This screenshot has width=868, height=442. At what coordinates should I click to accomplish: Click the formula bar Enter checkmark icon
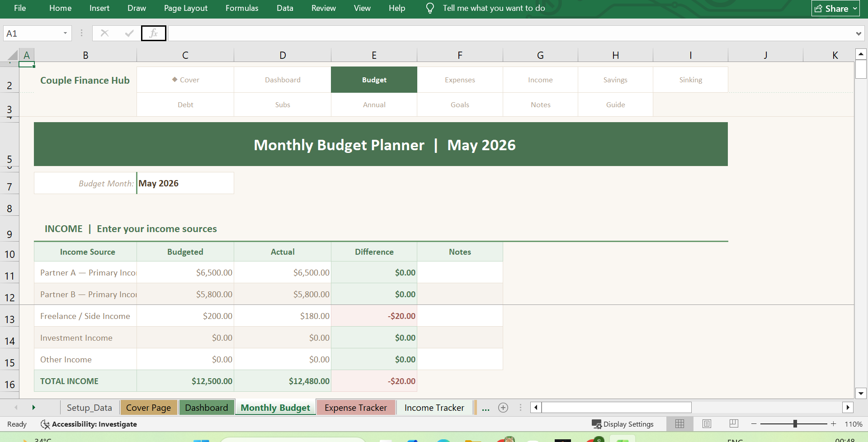coord(129,33)
